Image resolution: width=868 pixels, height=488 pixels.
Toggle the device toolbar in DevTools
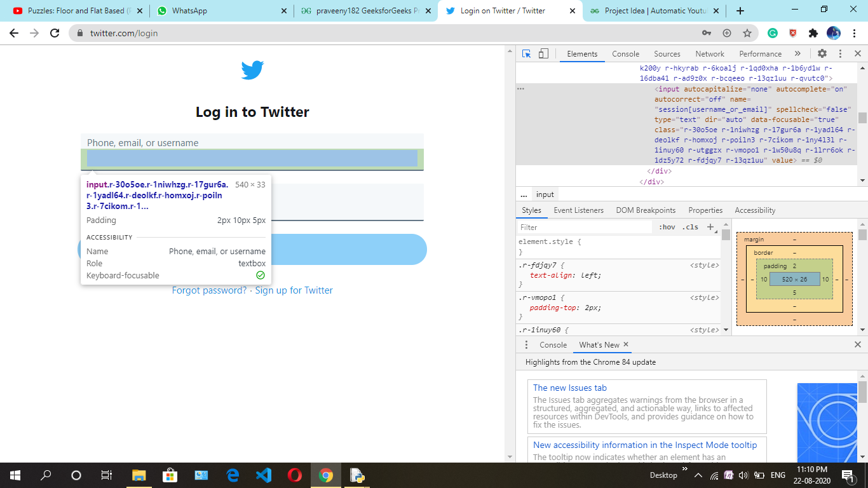[x=543, y=54]
